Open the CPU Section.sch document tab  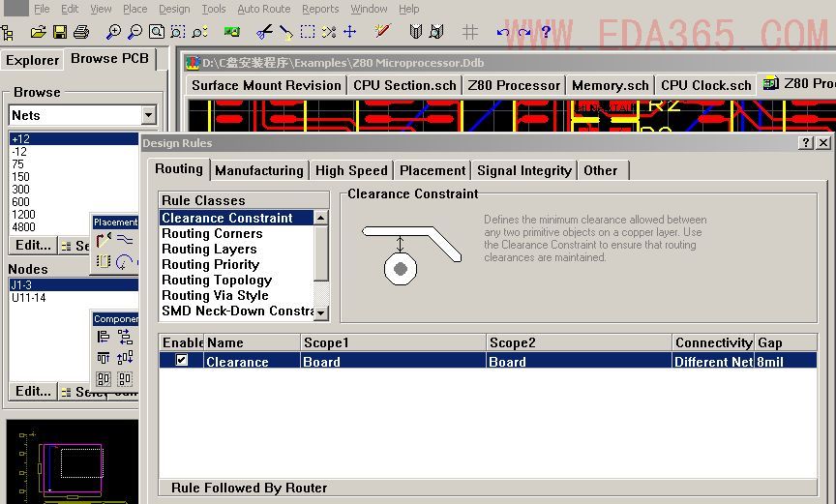pos(404,85)
